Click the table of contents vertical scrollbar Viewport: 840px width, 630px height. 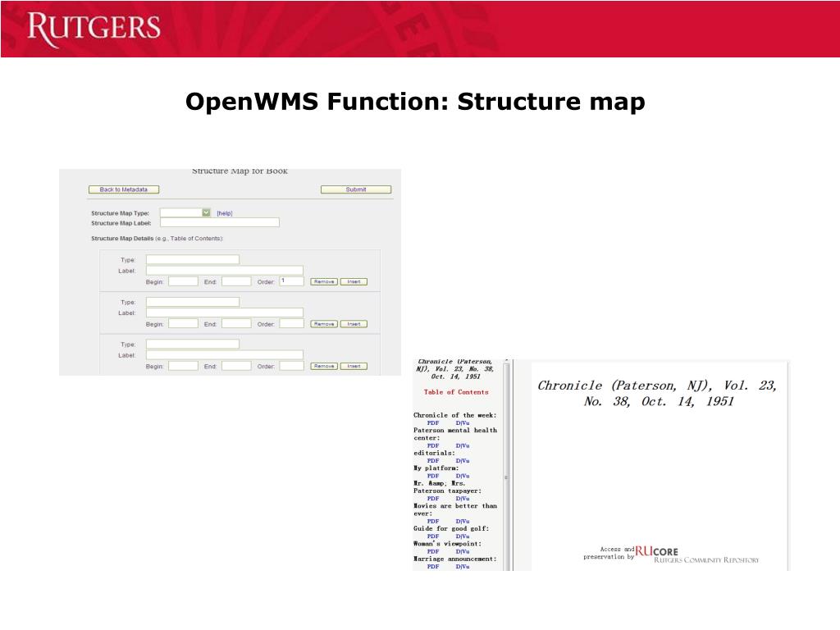[506, 476]
